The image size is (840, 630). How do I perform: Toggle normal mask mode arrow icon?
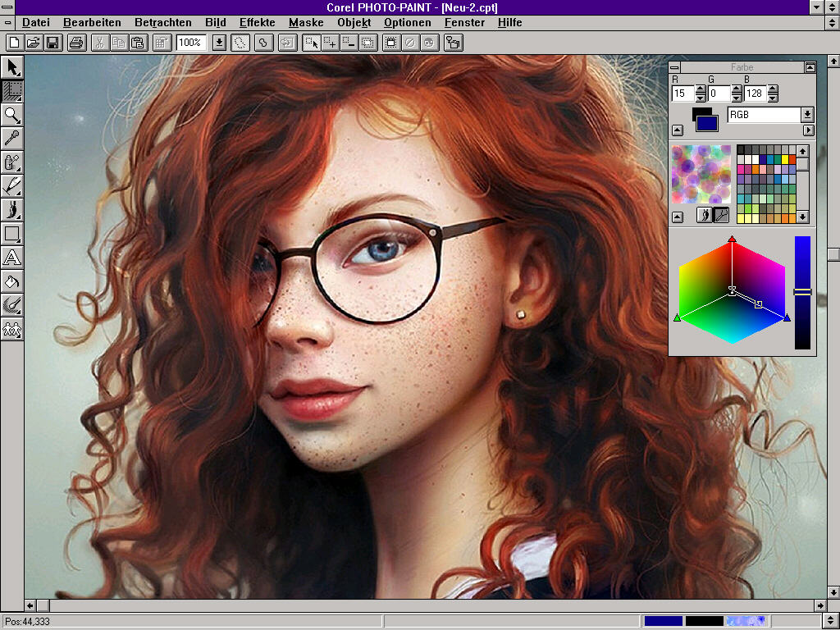tap(311, 43)
